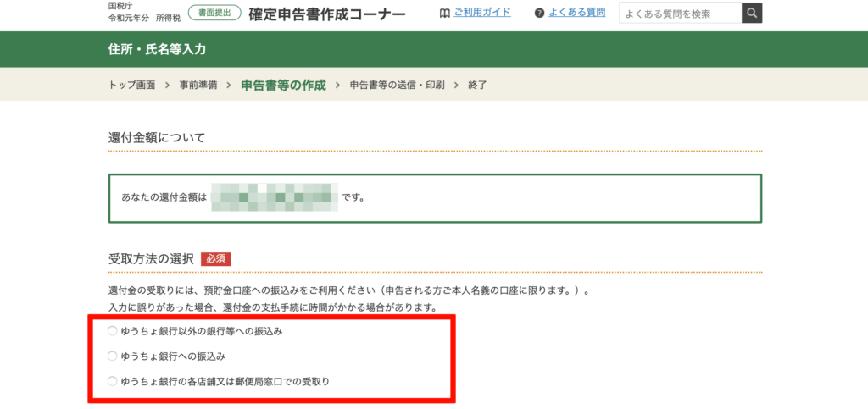This screenshot has width=868, height=409.
Task: Open the よくある質問 link
Action: 578,14
